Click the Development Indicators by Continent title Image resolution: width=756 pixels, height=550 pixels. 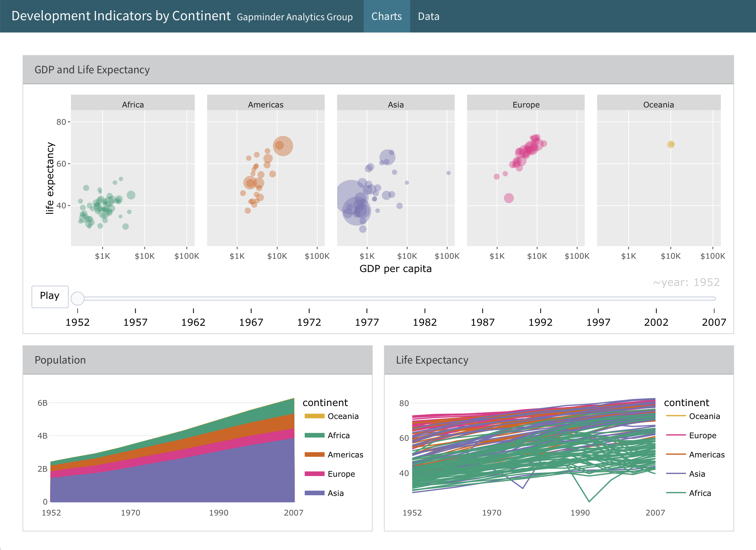coord(121,16)
